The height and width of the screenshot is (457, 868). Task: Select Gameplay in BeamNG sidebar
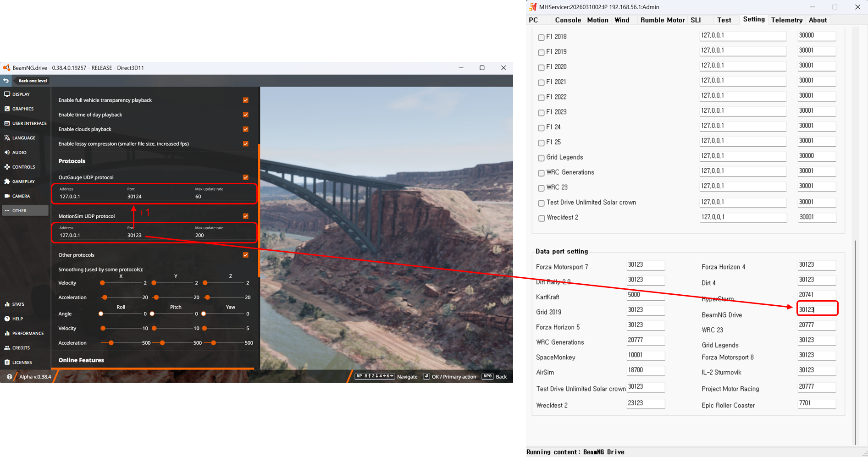click(x=25, y=182)
